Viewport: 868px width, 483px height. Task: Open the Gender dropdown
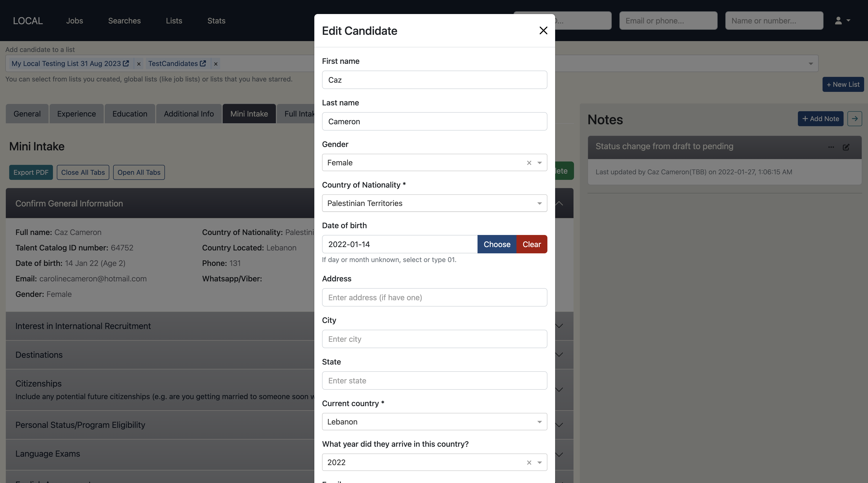tap(539, 163)
